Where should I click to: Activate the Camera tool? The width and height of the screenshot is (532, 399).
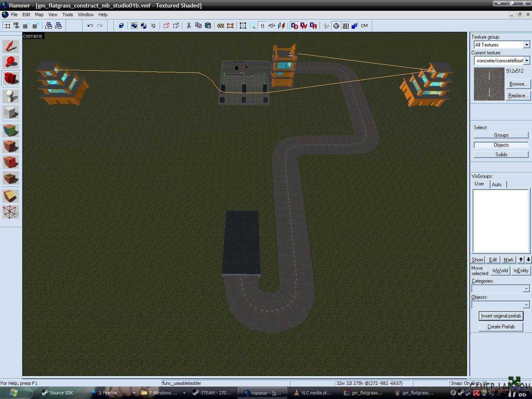tap(11, 79)
